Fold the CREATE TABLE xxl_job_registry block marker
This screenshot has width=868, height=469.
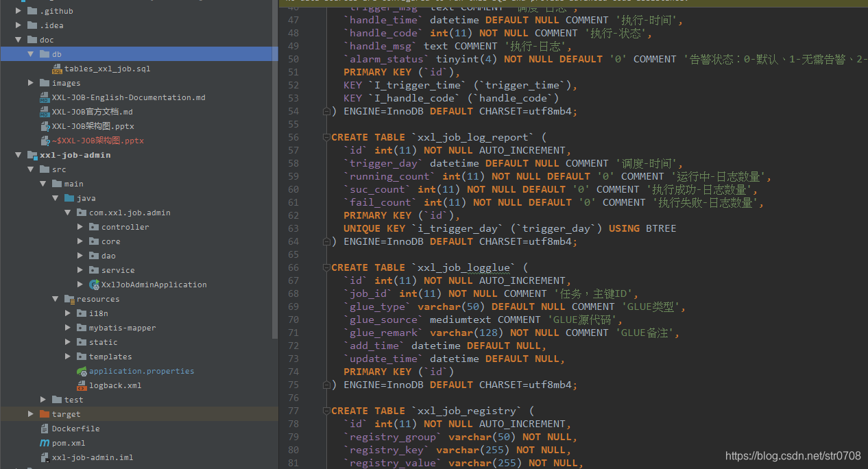coord(326,411)
